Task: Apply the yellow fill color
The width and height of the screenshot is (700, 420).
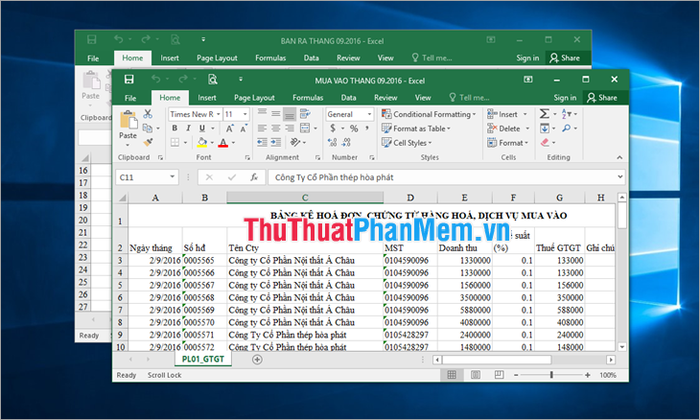Action: pos(202,142)
